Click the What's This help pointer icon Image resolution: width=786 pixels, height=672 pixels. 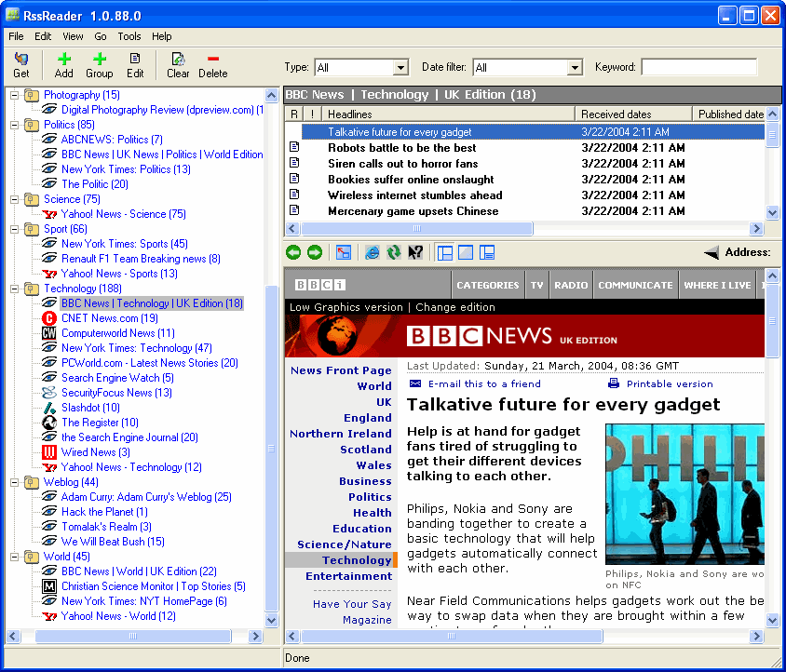coord(414,251)
